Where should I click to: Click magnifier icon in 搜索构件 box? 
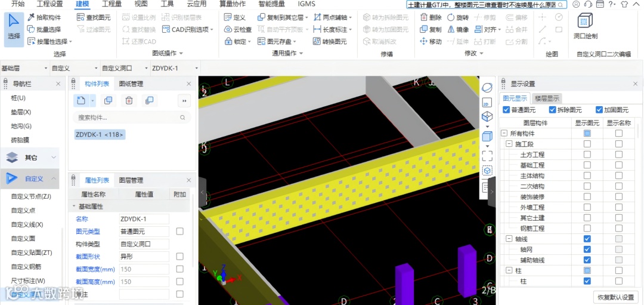point(182,118)
